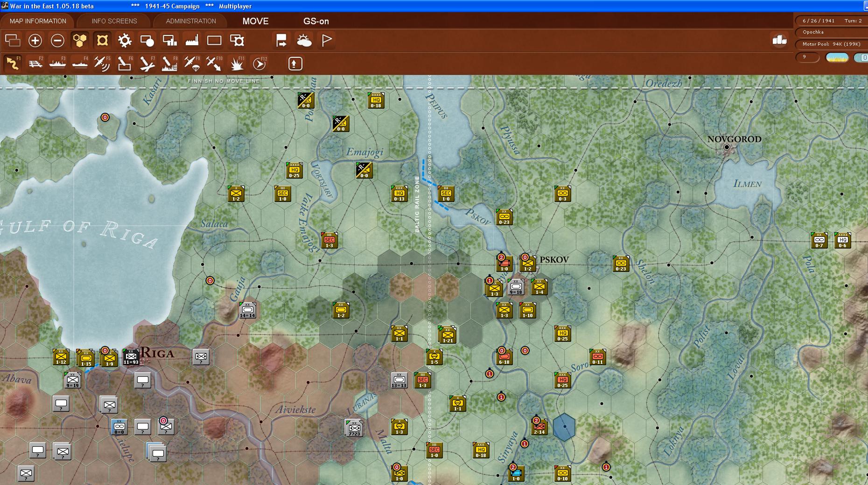Select the F5 air recon icon
Viewport: 868px width, 485px height.
coord(102,63)
